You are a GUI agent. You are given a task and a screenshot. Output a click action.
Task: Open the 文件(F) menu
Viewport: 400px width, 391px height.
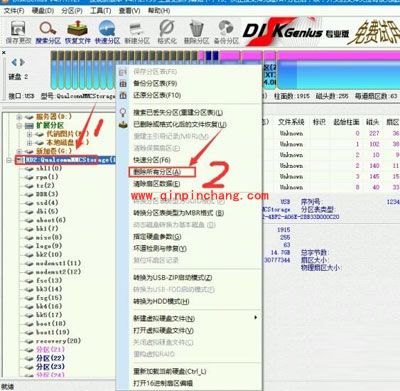14,11
